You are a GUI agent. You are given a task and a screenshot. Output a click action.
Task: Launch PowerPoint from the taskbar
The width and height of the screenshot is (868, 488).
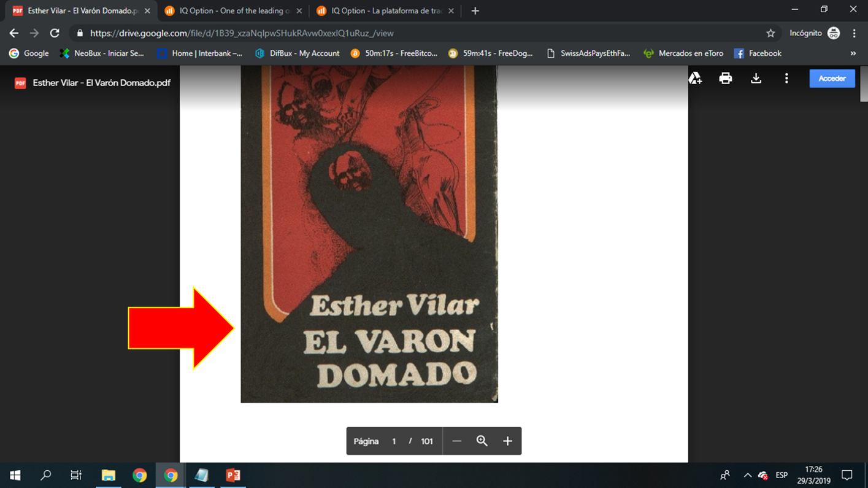point(234,475)
